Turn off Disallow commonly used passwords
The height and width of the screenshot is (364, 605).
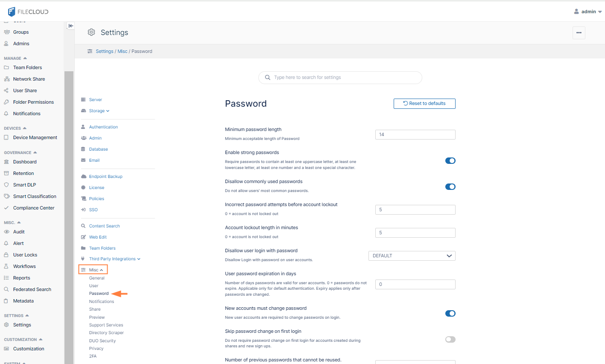[x=450, y=186]
